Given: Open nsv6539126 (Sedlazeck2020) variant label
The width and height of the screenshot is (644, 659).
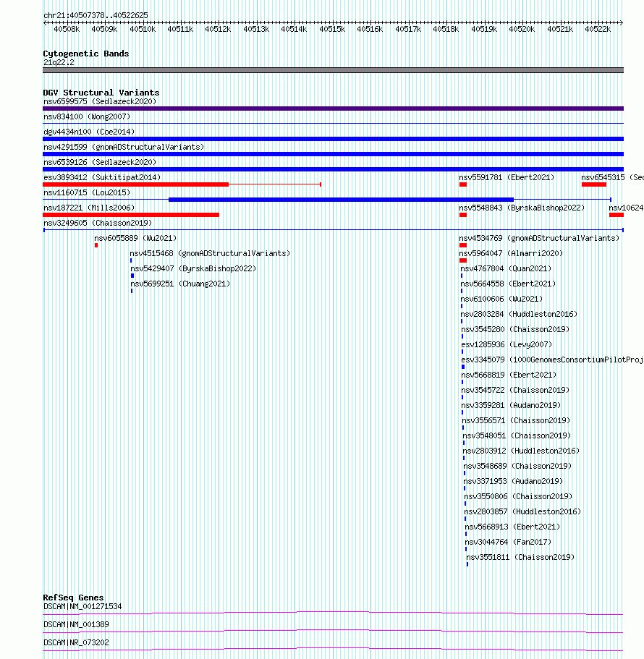Looking at the screenshot, I should click(x=100, y=162).
